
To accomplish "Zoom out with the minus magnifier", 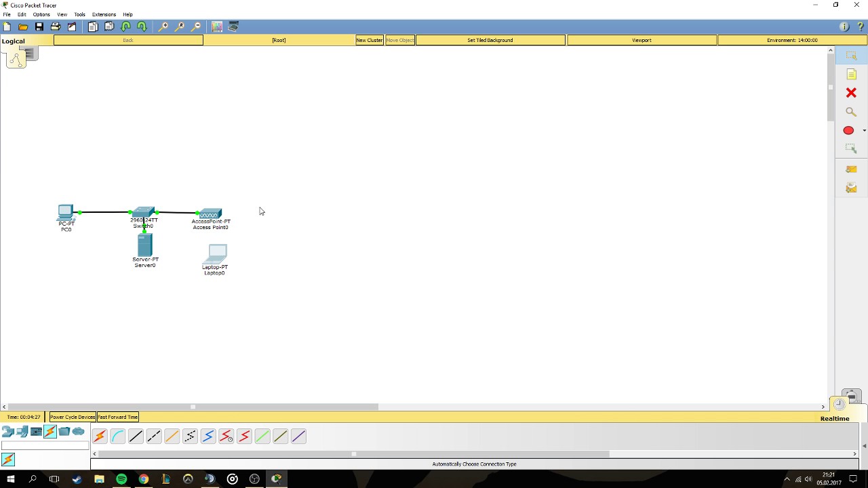I will [195, 26].
